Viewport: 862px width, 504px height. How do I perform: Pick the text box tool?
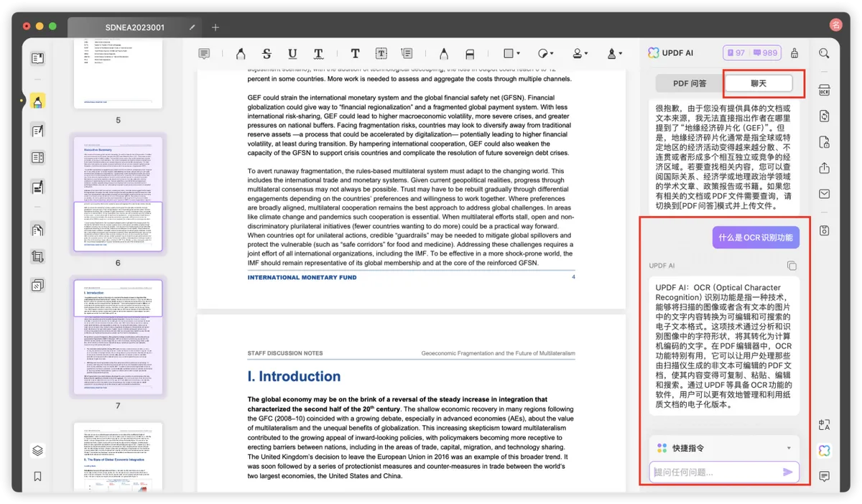[381, 54]
